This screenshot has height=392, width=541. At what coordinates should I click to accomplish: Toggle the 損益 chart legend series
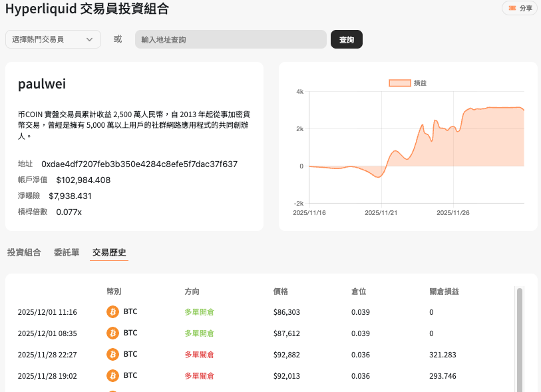click(x=407, y=83)
